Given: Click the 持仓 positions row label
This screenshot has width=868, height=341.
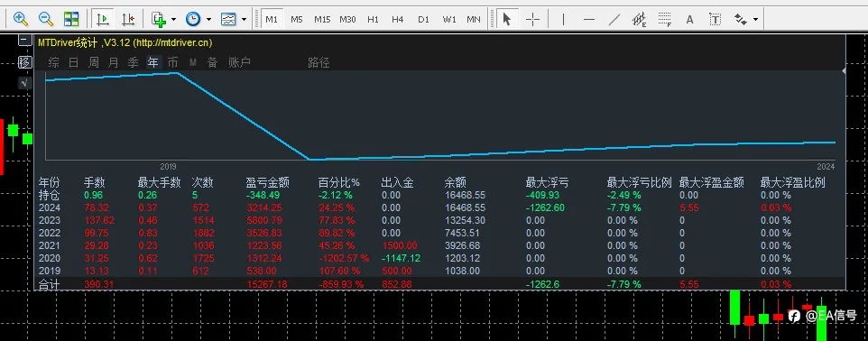Looking at the screenshot, I should click(x=49, y=195).
